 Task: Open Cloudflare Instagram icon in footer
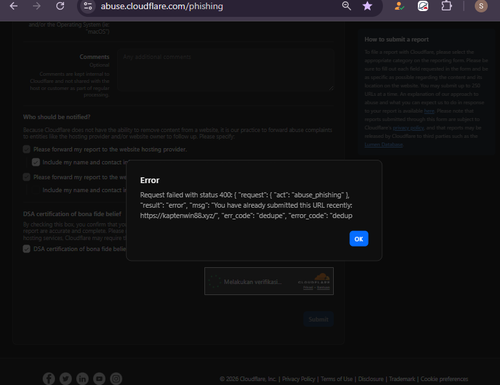116,379
